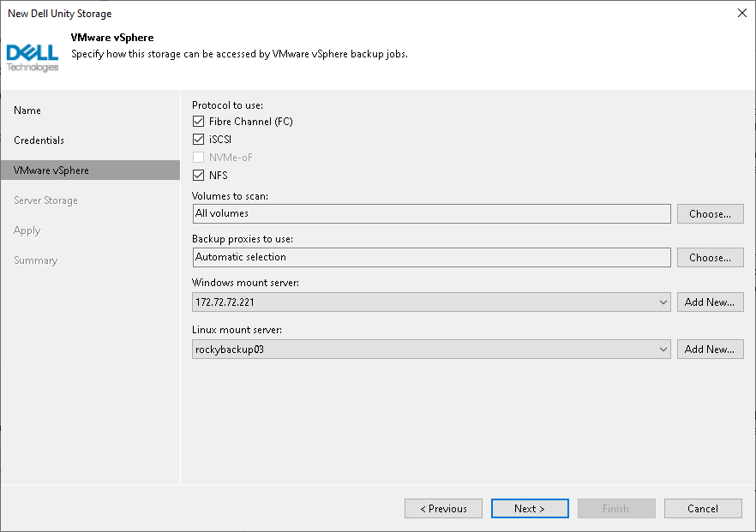Screen dimensions: 756x532
Task: Add new Windows mount server
Action: (711, 302)
